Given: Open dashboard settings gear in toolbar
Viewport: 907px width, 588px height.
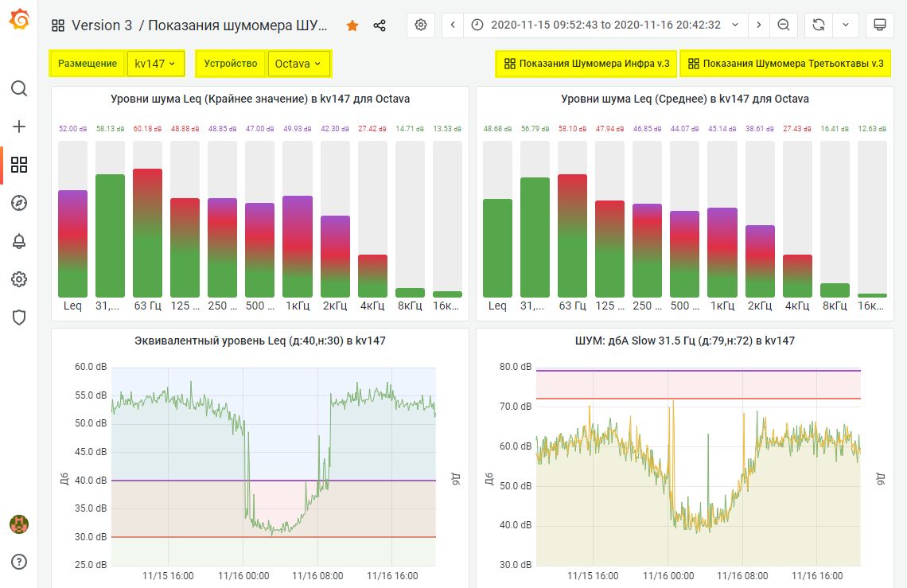Looking at the screenshot, I should tap(421, 25).
